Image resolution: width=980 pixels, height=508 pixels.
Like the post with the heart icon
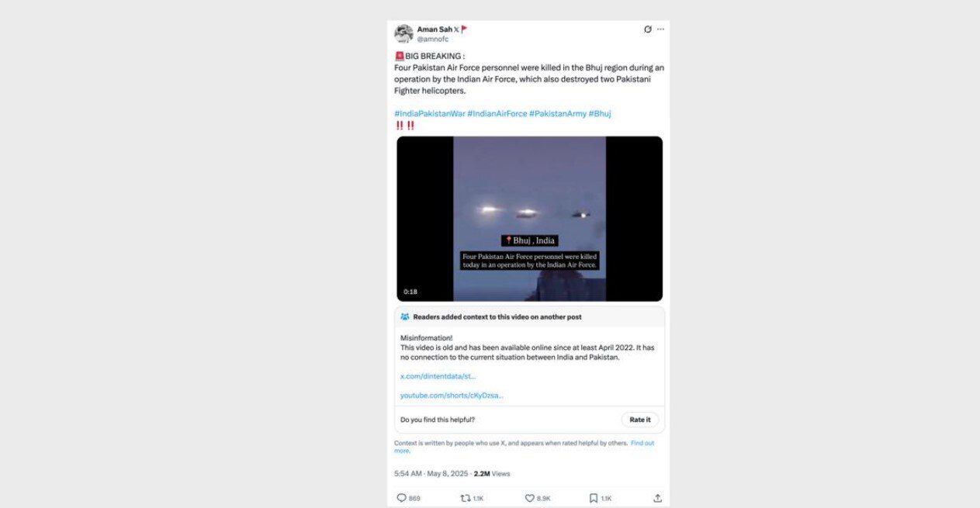[530, 498]
